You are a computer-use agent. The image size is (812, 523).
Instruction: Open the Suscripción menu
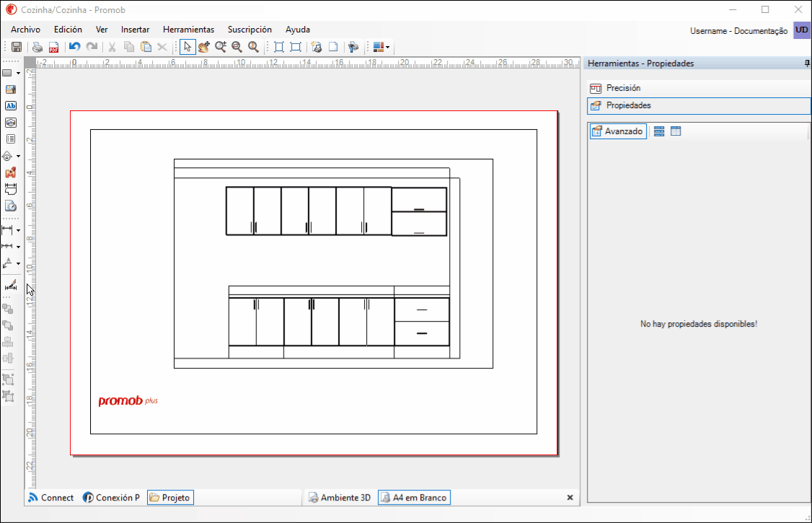[x=250, y=30]
